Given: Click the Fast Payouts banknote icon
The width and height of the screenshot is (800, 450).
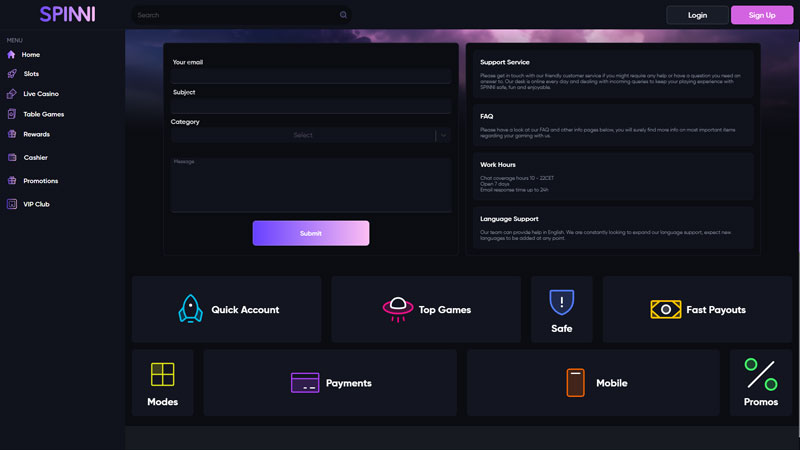Looking at the screenshot, I should click(x=666, y=309).
